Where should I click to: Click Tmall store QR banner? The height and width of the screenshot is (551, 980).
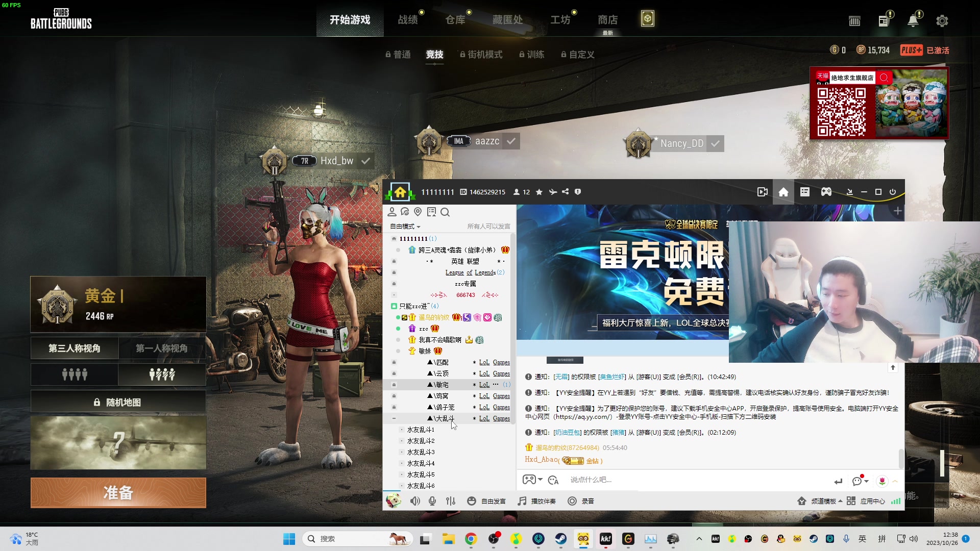point(879,104)
